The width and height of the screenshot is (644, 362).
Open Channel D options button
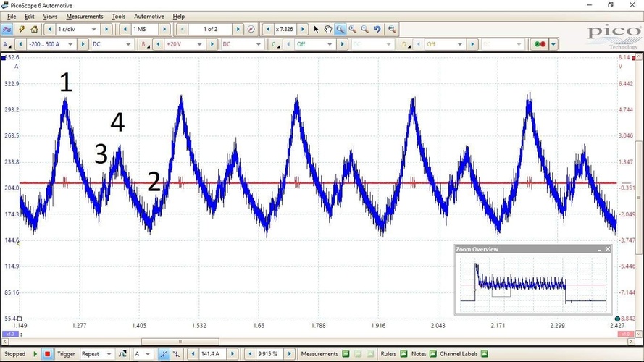pyautogui.click(x=406, y=44)
